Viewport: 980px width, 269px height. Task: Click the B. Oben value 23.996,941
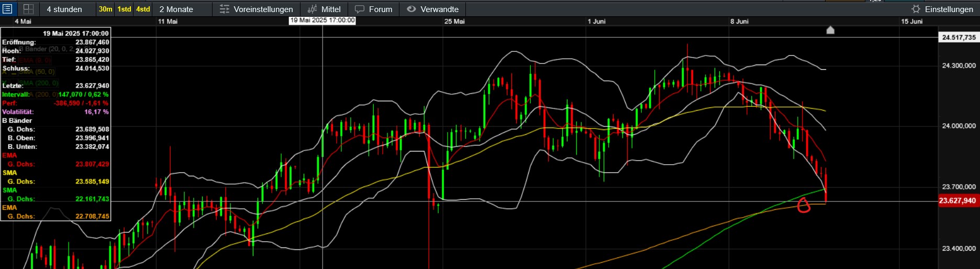tap(92, 138)
